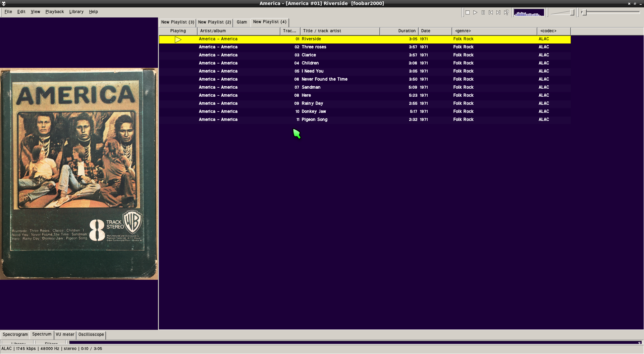Adjust the volume slider handle
Screen dimensions: 644x354
(572, 12)
